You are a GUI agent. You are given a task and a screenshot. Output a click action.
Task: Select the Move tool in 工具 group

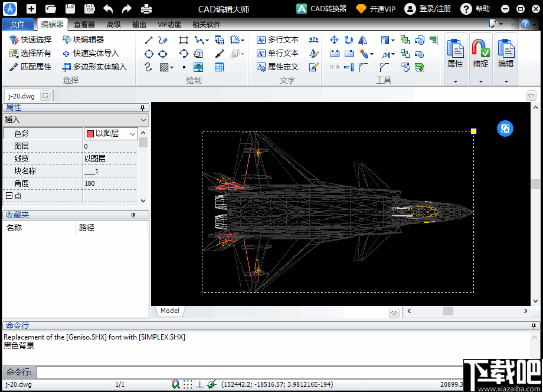point(334,40)
